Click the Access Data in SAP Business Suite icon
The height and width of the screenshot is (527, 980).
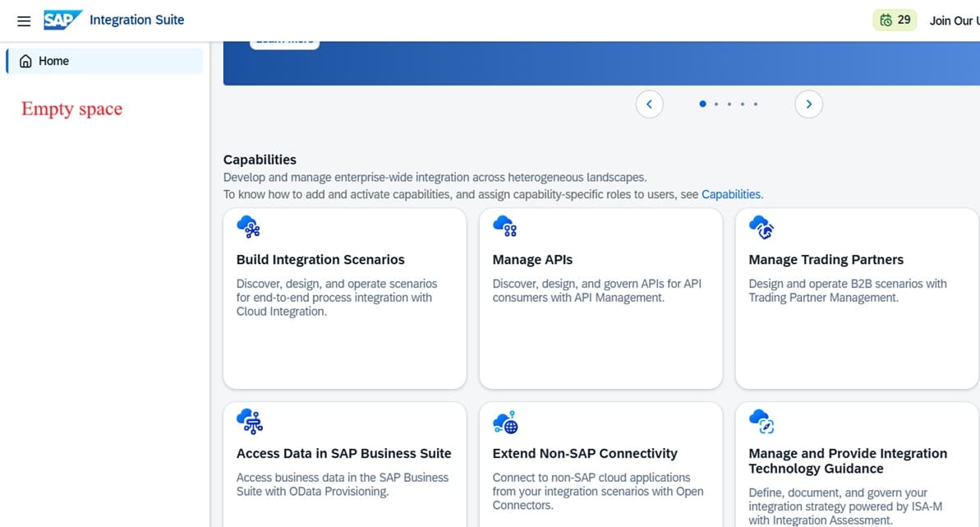click(249, 421)
